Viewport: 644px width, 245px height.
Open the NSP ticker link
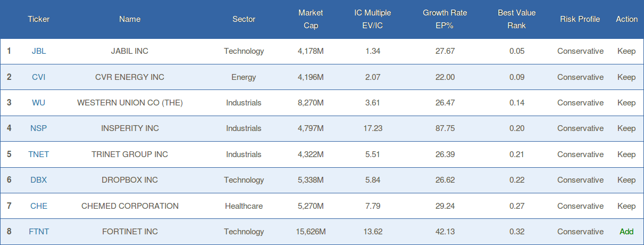pyautogui.click(x=39, y=128)
